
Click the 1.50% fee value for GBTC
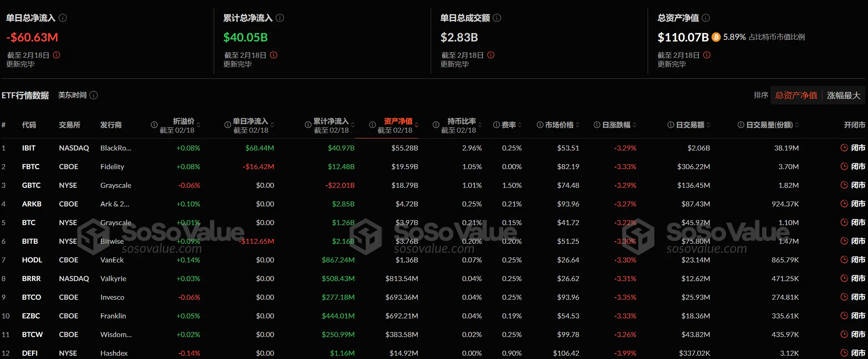pos(512,185)
